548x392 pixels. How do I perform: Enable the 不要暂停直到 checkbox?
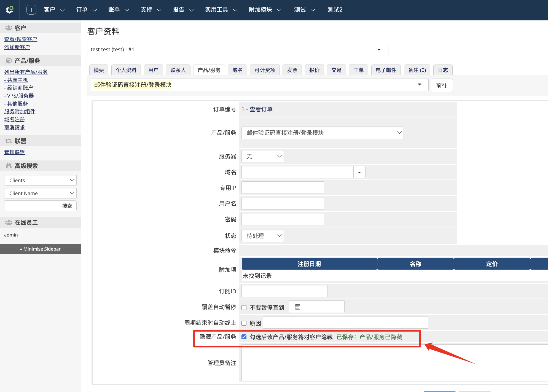coord(244,308)
